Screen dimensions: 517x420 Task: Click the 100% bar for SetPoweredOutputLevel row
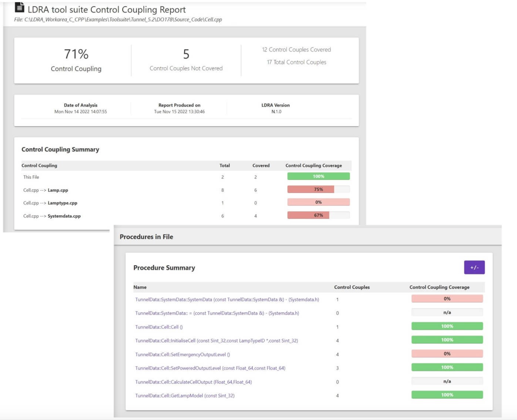pos(447,367)
